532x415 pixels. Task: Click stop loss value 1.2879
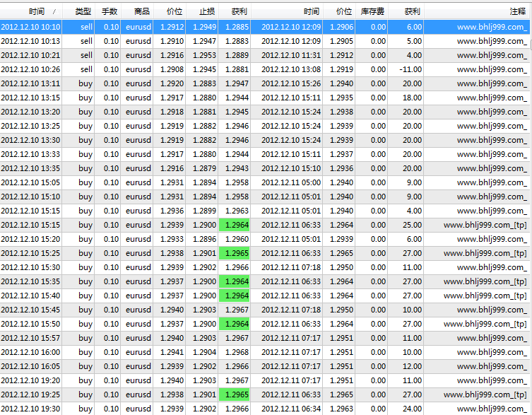pos(205,168)
